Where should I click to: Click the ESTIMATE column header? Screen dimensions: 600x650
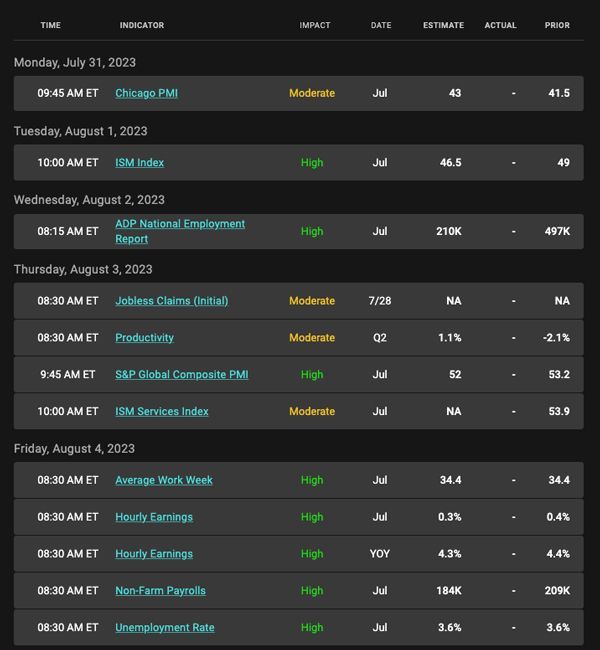[x=443, y=25]
